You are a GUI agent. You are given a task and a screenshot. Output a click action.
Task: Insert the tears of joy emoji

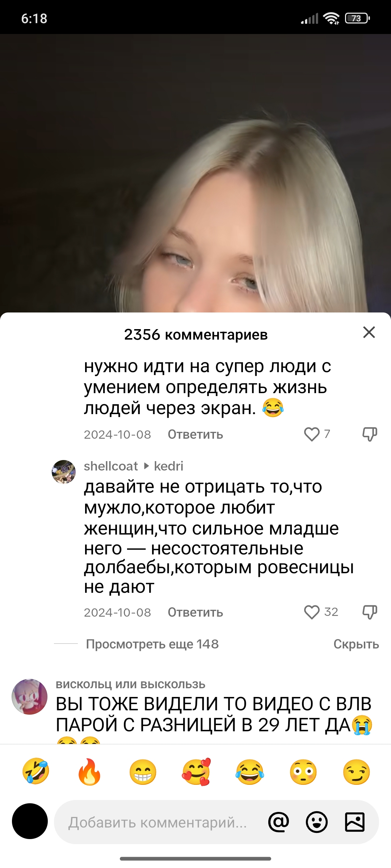pos(250,772)
